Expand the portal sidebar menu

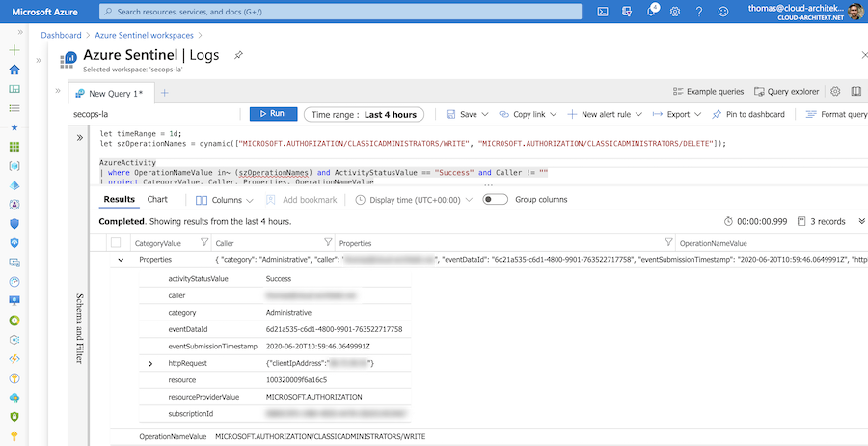coord(20,32)
